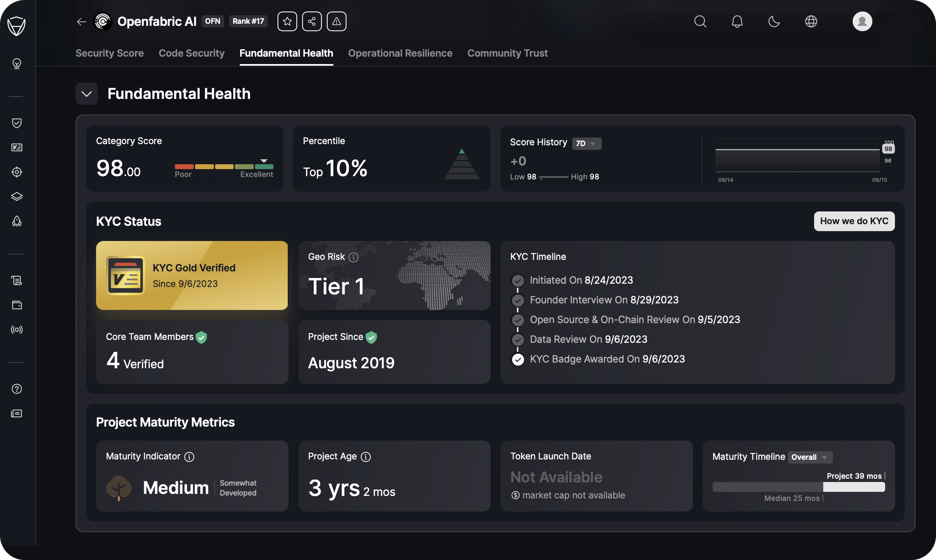Image resolution: width=936 pixels, height=560 pixels.
Task: Click the Geo Risk Tier 1 card
Action: pos(395,275)
